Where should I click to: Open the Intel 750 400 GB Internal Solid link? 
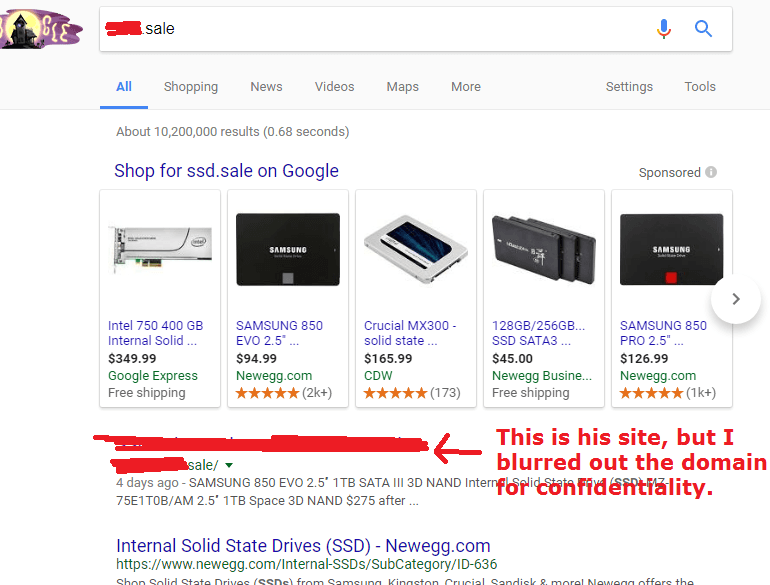[x=155, y=333]
